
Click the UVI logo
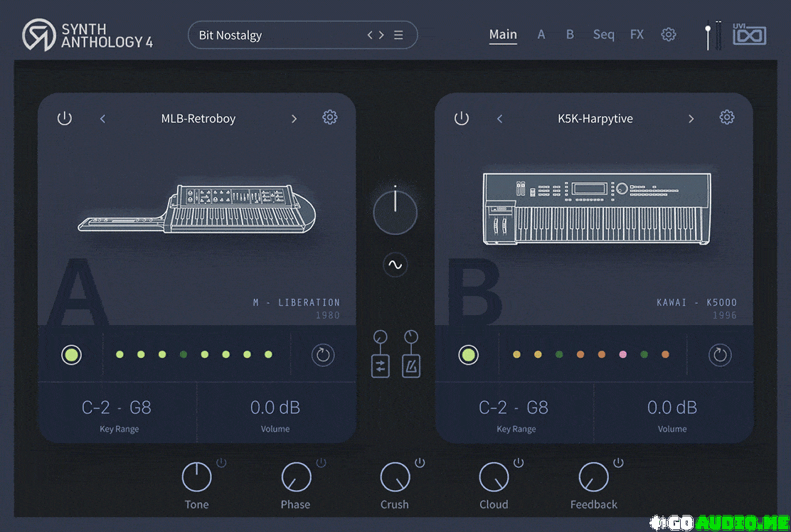click(x=749, y=34)
